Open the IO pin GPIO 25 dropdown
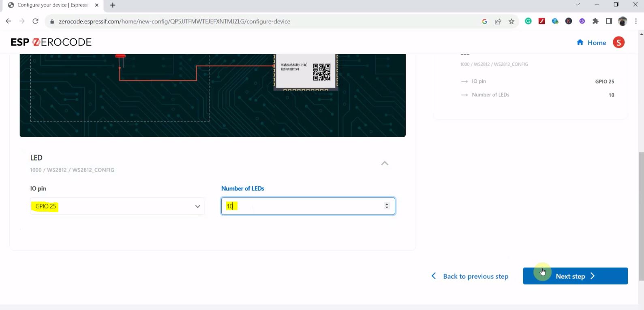Image resolution: width=644 pixels, height=310 pixels. pyautogui.click(x=117, y=206)
